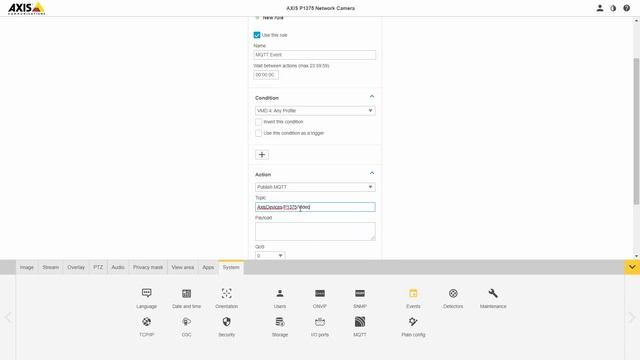Click the page vertical scrollbar
Viewport: 640px width, 360px height.
pos(636,131)
